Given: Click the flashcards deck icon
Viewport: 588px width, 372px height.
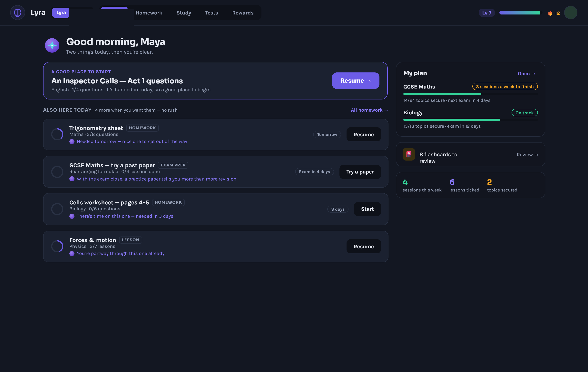Looking at the screenshot, I should coord(409,154).
